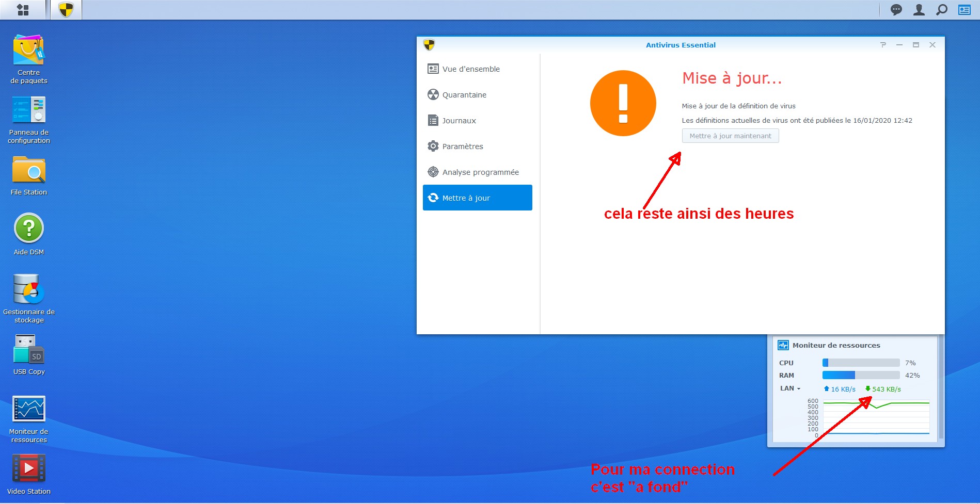Open the Quarantaine section
The height and width of the screenshot is (504, 980).
click(478, 95)
